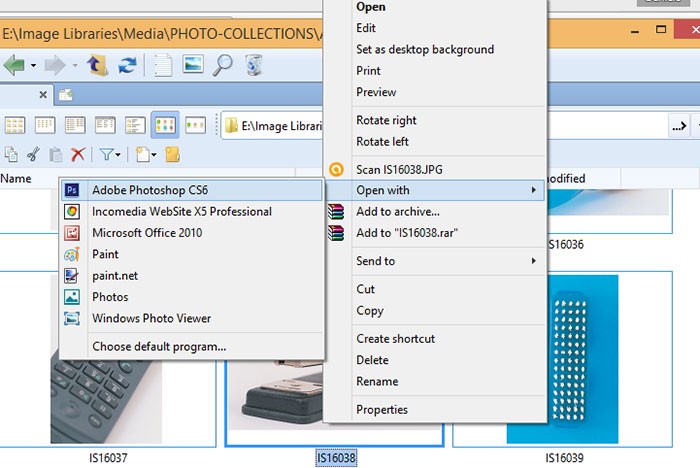Click the red X delete icon
700x468 pixels.
tap(77, 154)
